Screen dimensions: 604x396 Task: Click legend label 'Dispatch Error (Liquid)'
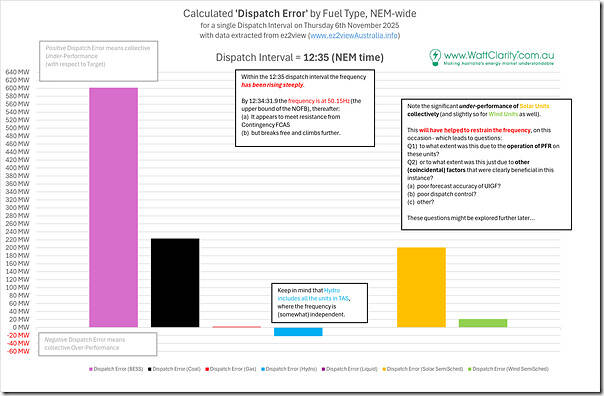point(352,369)
